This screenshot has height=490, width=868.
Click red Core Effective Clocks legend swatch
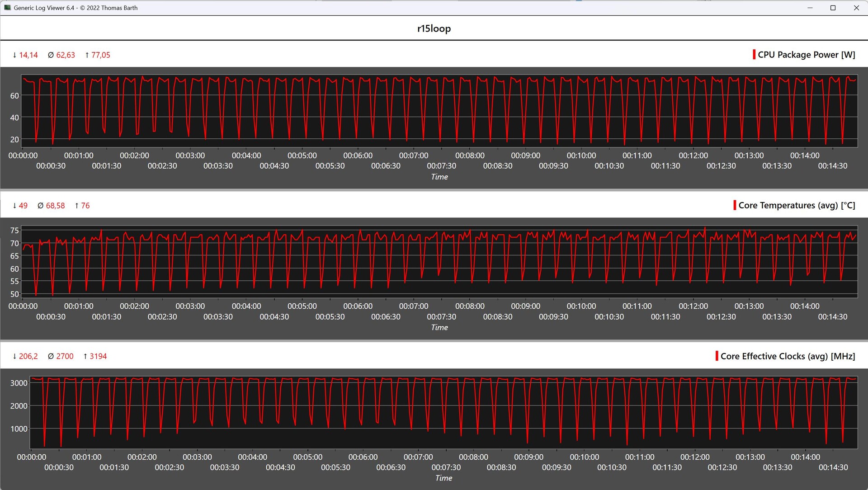[717, 356]
